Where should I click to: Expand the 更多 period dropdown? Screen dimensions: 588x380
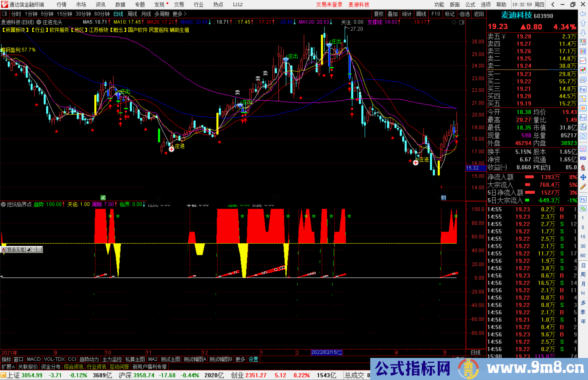(177, 14)
